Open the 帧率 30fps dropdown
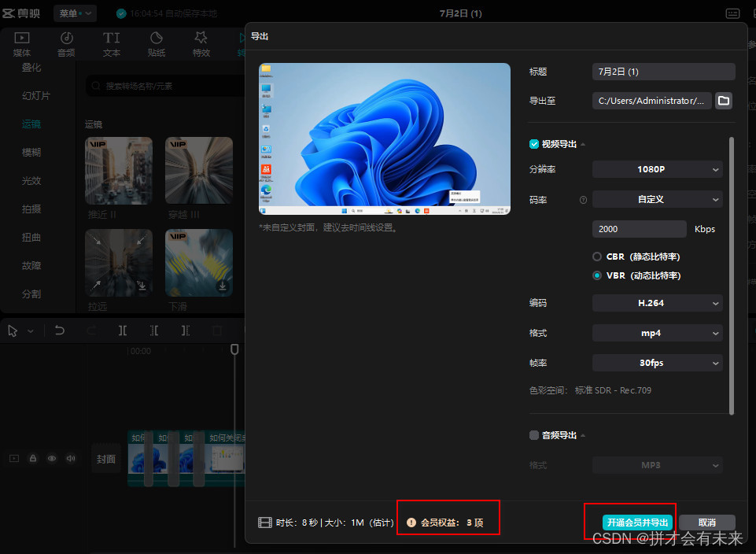This screenshot has width=756, height=554. (x=657, y=363)
